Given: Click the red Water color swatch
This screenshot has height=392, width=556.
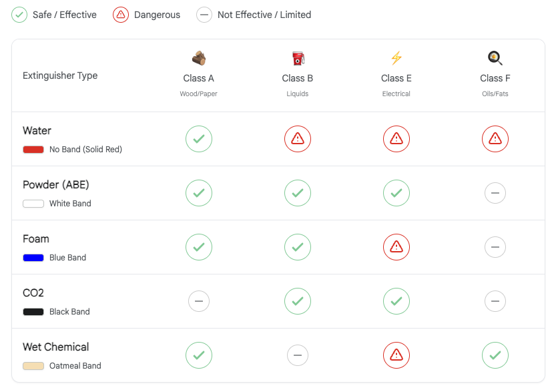Looking at the screenshot, I should (33, 150).
